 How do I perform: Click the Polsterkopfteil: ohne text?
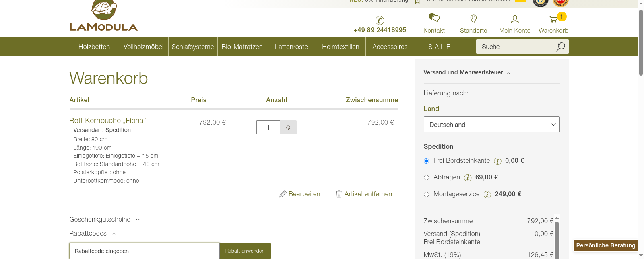coord(99,172)
